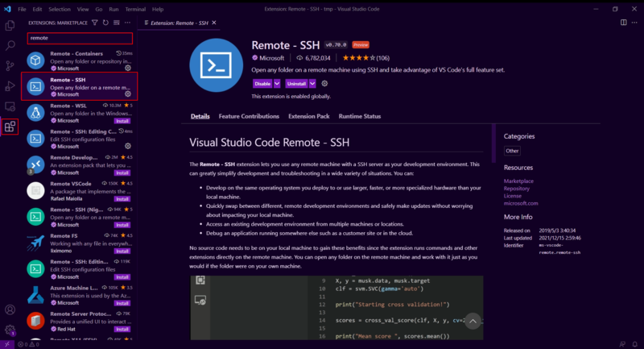Filter extensions with the funnel icon

click(95, 23)
